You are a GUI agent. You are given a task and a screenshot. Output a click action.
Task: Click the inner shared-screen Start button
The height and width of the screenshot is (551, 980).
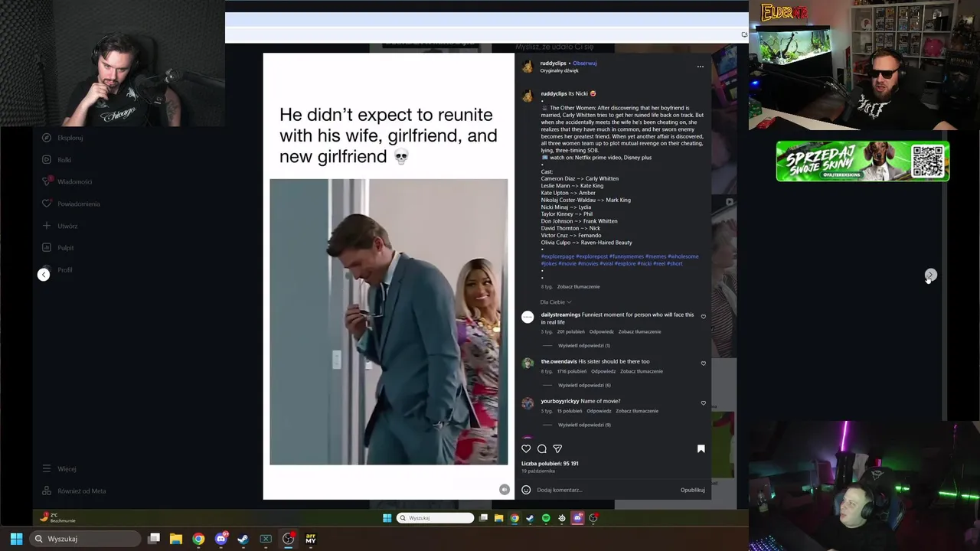pyautogui.click(x=387, y=518)
